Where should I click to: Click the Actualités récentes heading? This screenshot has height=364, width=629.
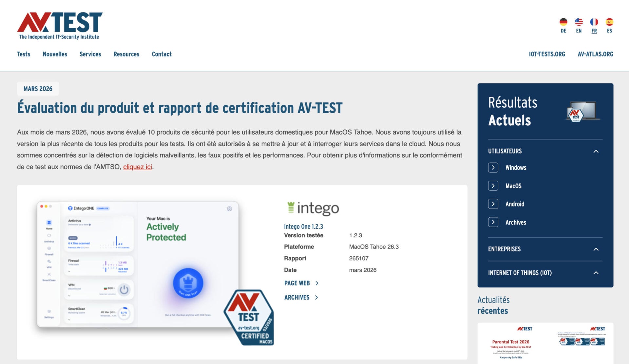tap(493, 305)
